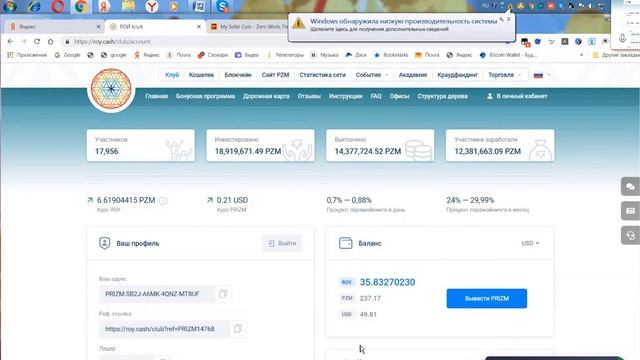Close the Яндекс browser tab
This screenshot has height=360, width=640.
pyautogui.click(x=98, y=27)
